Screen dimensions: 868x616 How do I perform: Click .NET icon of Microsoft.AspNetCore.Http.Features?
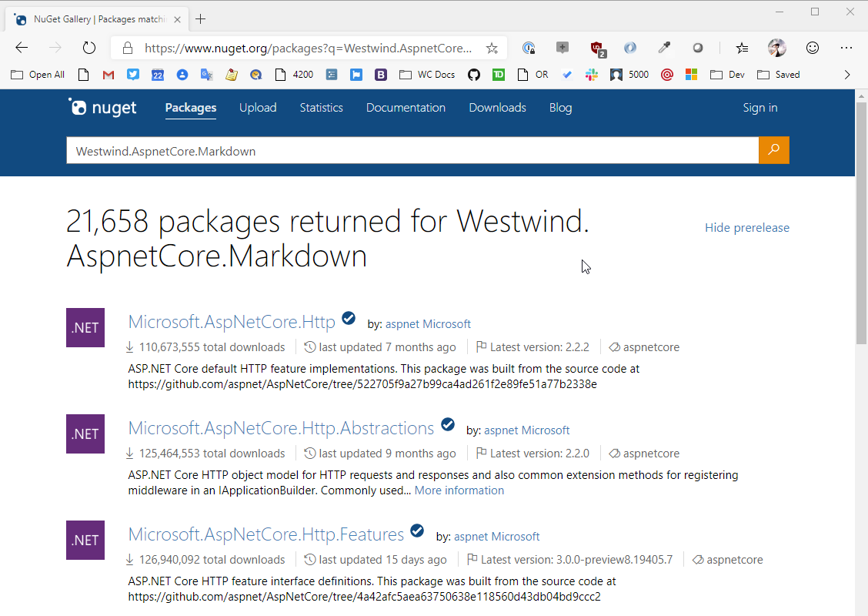pos(85,540)
